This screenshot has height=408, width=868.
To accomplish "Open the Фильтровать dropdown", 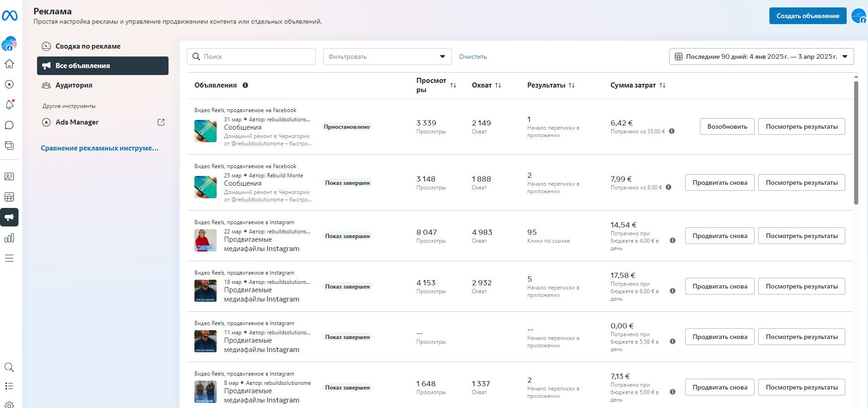I will [x=387, y=56].
